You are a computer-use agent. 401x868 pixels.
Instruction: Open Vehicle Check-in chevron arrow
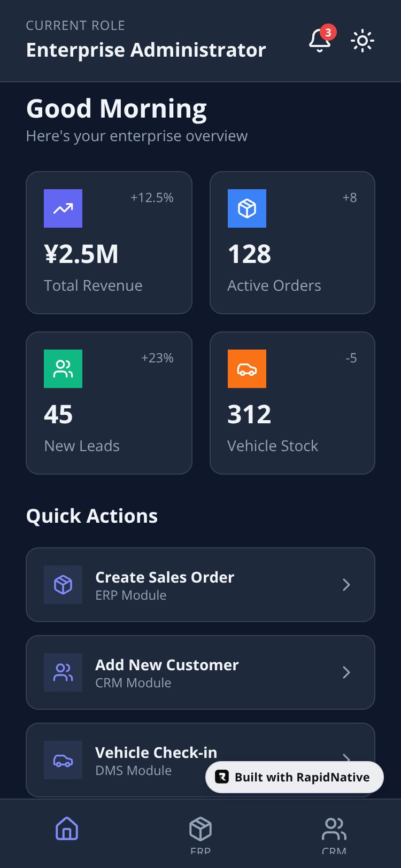click(346, 757)
